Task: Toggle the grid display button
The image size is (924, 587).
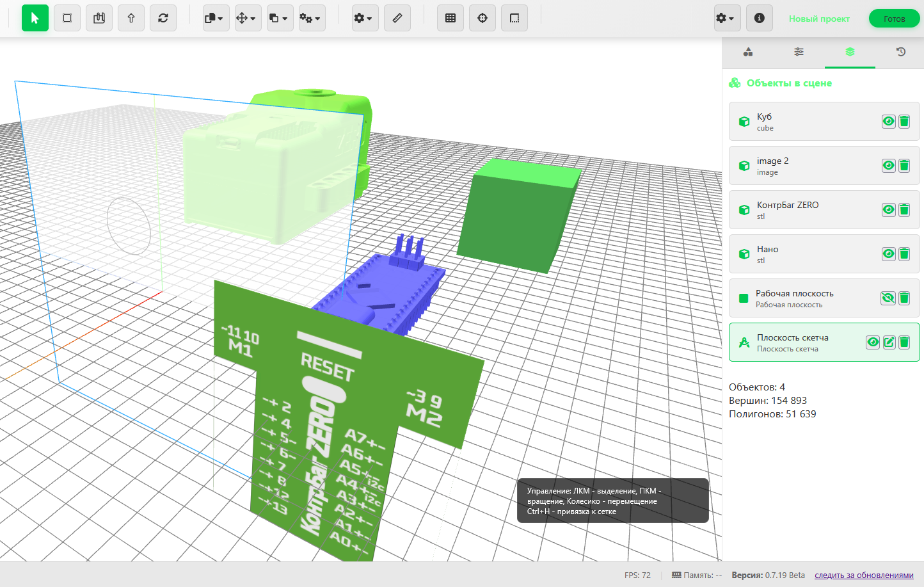Action: (x=450, y=18)
